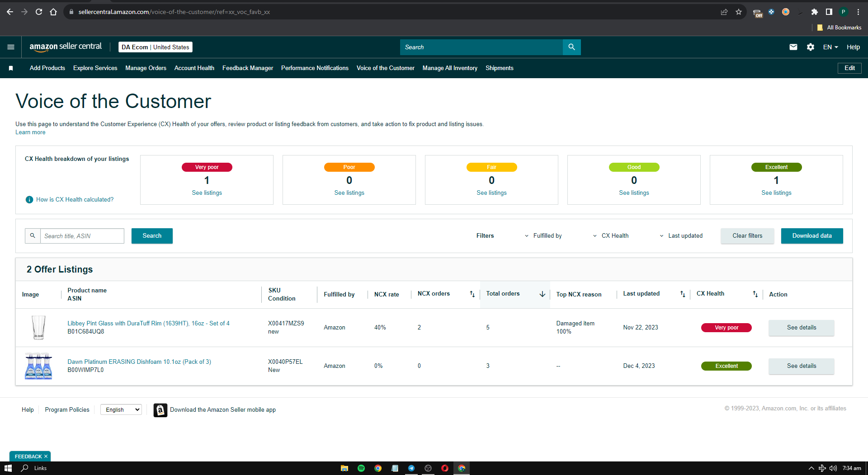This screenshot has width=868, height=475.
Task: Open Manage All Inventory
Action: point(450,68)
